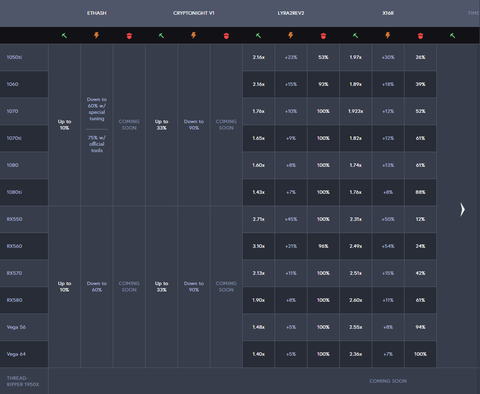Click the red shield icon under LYRA2REV2
The height and width of the screenshot is (394, 480).
tap(323, 36)
